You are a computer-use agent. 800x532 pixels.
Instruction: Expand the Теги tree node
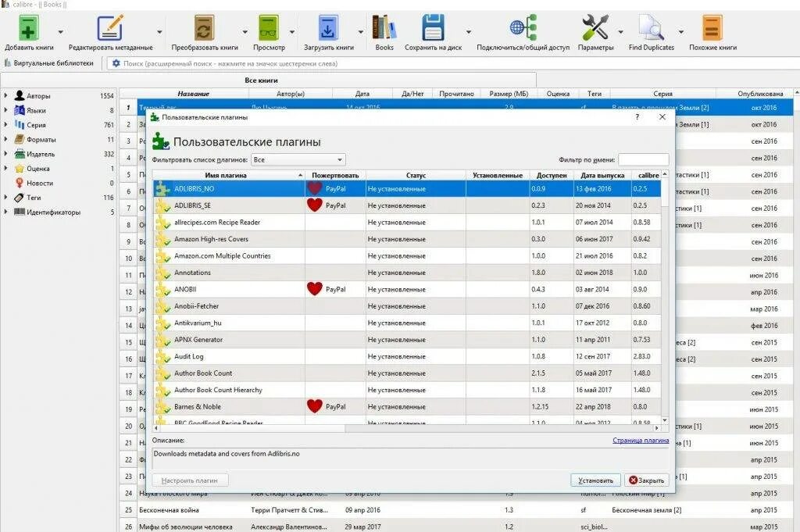(x=5, y=198)
